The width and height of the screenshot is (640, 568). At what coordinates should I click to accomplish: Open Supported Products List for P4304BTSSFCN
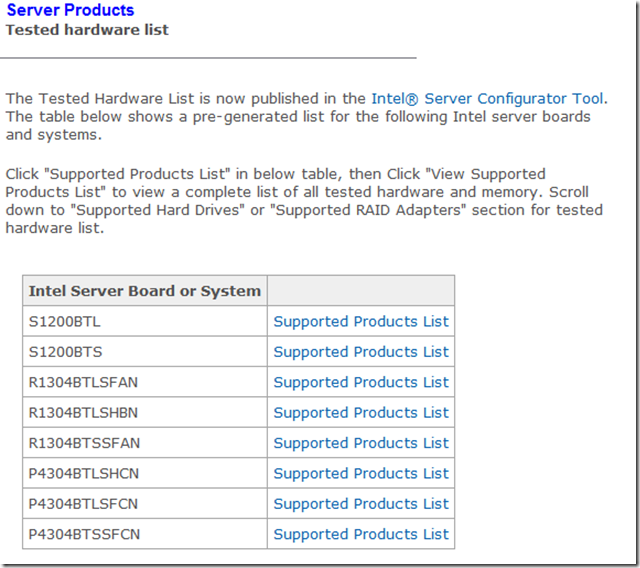coord(361,534)
